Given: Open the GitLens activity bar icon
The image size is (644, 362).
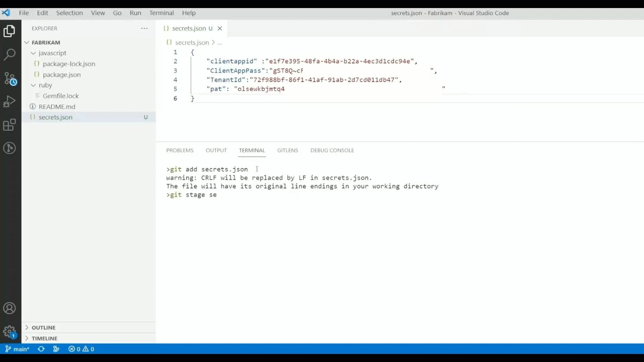Looking at the screenshot, I should (9, 148).
